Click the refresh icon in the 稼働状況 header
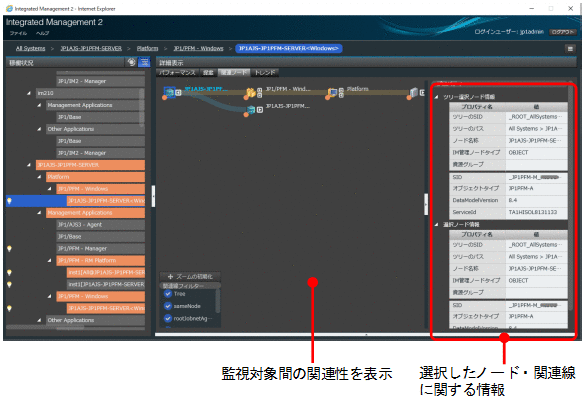Viewport: 584px width, 405px height. click(x=131, y=62)
